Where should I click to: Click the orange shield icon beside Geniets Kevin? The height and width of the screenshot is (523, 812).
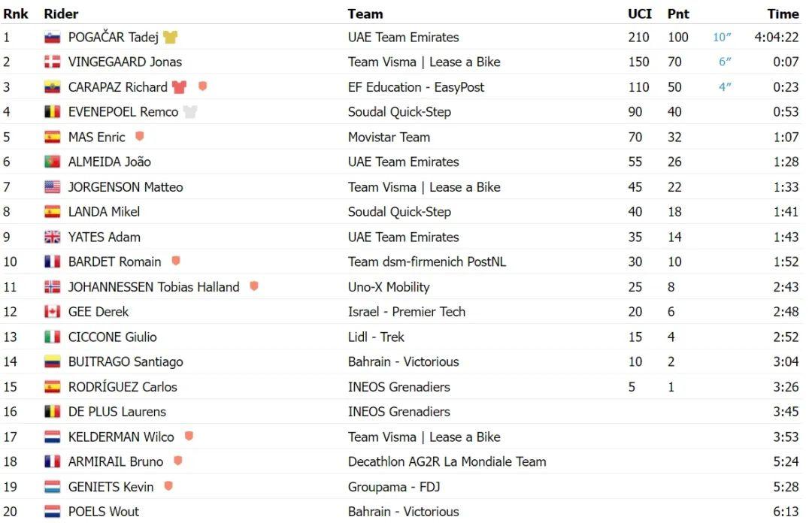168,486
